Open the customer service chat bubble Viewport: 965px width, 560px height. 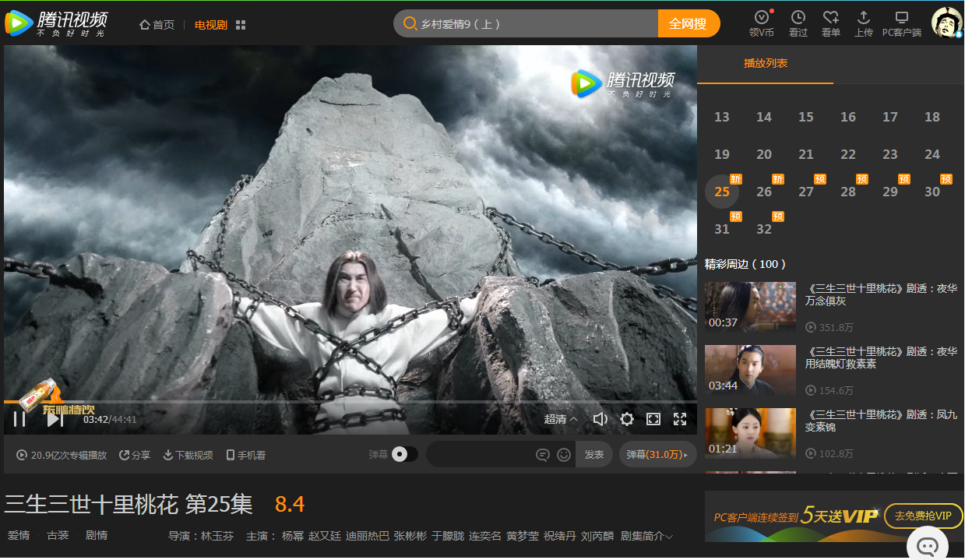[x=927, y=546]
